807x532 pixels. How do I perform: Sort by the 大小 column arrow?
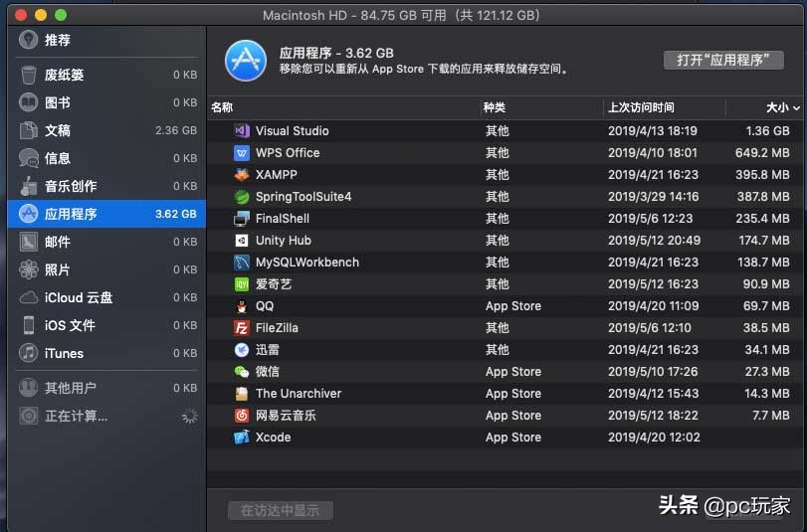coord(796,108)
